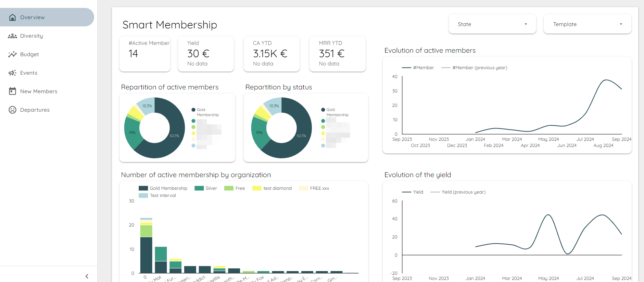Viewport: 644px width, 282px height.
Task: Open the State dropdown filter
Action: [x=492, y=24]
